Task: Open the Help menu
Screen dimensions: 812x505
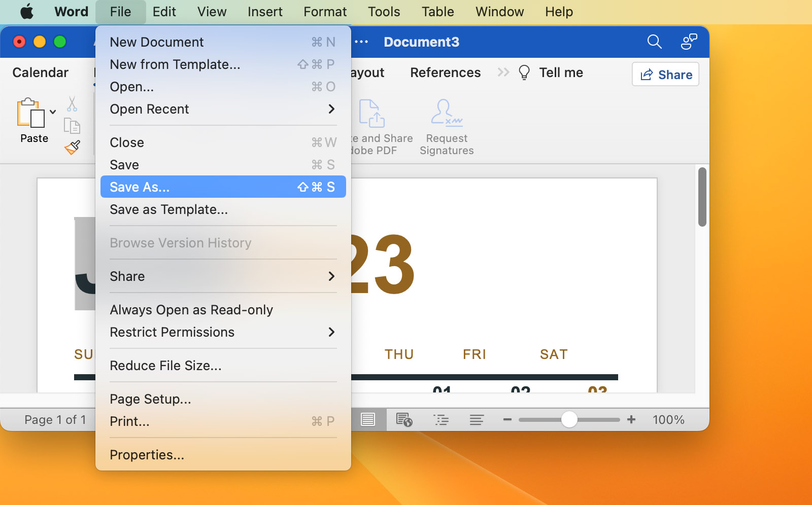Action: coord(559,12)
